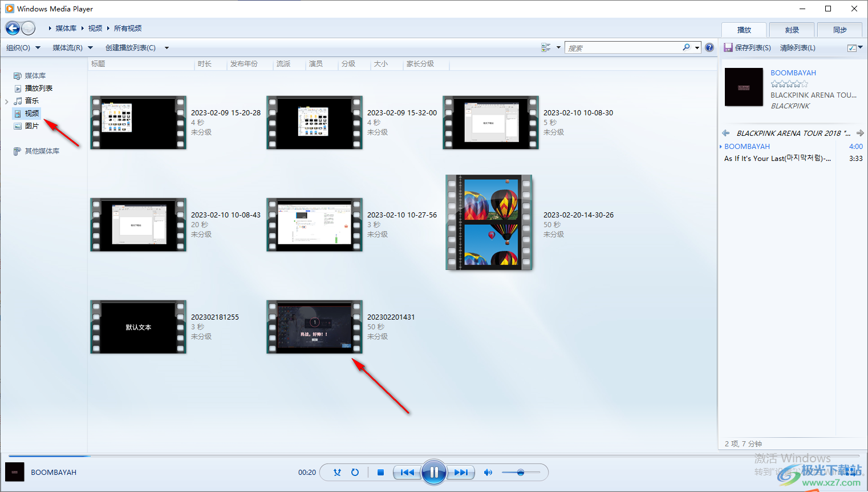Select video 2023-02-10 10-27-56 thumbnail
The width and height of the screenshot is (868, 492).
(x=314, y=225)
